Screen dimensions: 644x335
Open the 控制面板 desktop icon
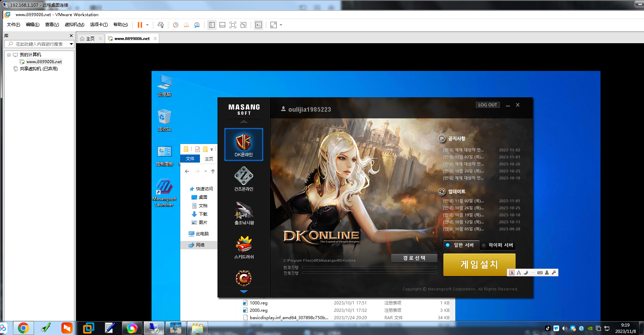165,156
